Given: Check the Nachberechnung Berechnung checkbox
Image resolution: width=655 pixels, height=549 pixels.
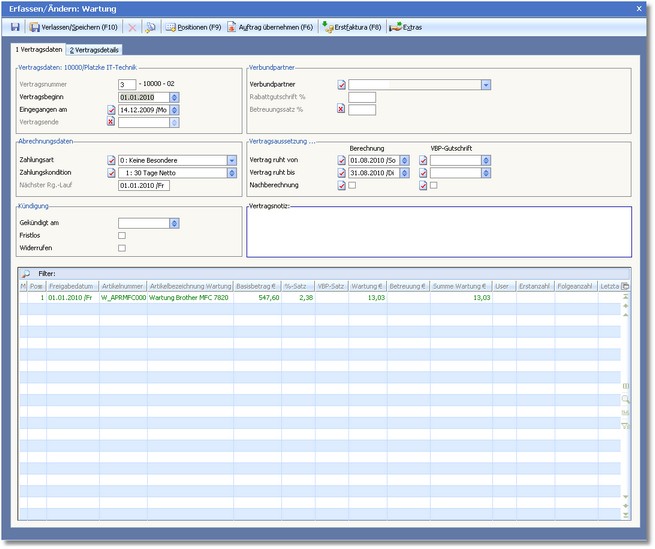Looking at the screenshot, I should 352,185.
